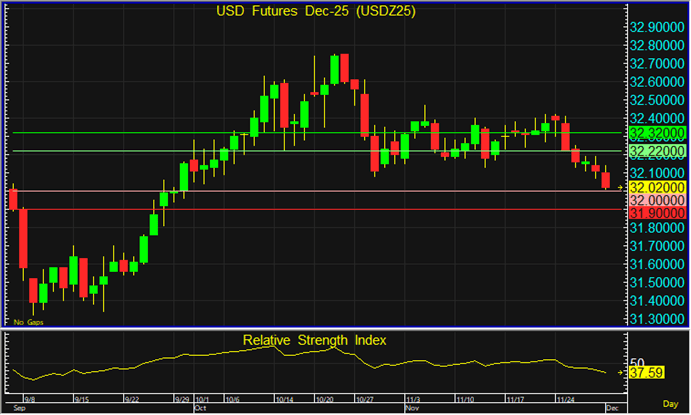Select the green 32.32000 price label

pyautogui.click(x=657, y=133)
